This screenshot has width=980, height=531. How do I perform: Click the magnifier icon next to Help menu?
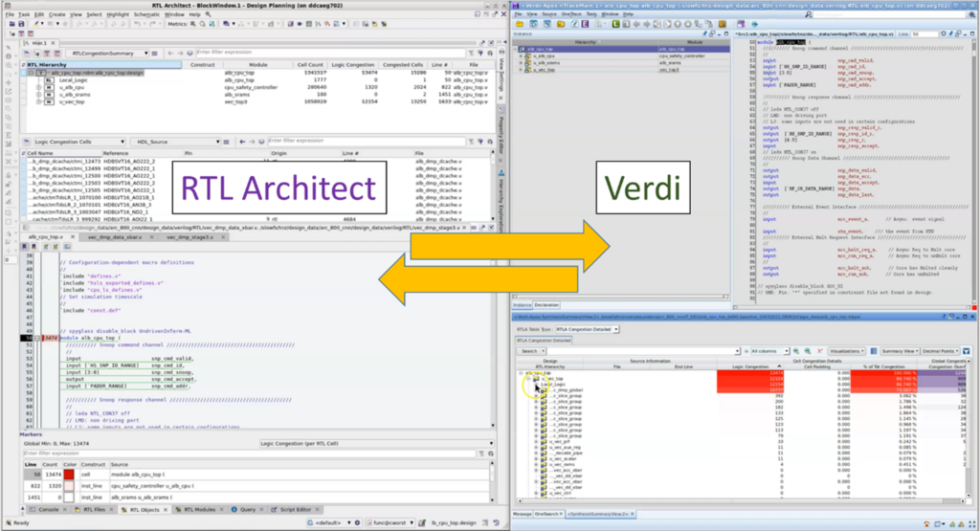(208, 14)
